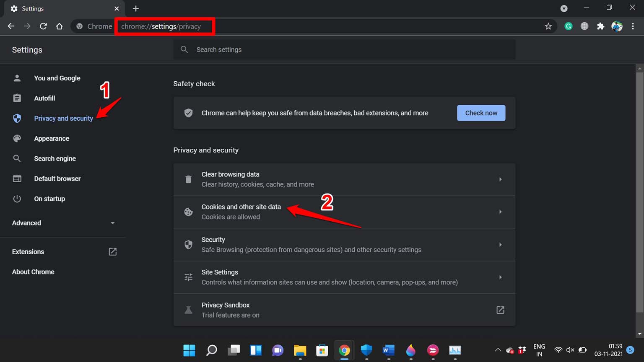Open Appearance settings from the sidebar

coord(52,138)
